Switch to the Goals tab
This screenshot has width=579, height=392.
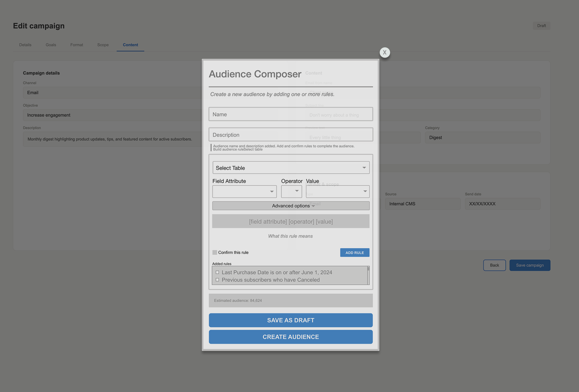click(x=51, y=45)
